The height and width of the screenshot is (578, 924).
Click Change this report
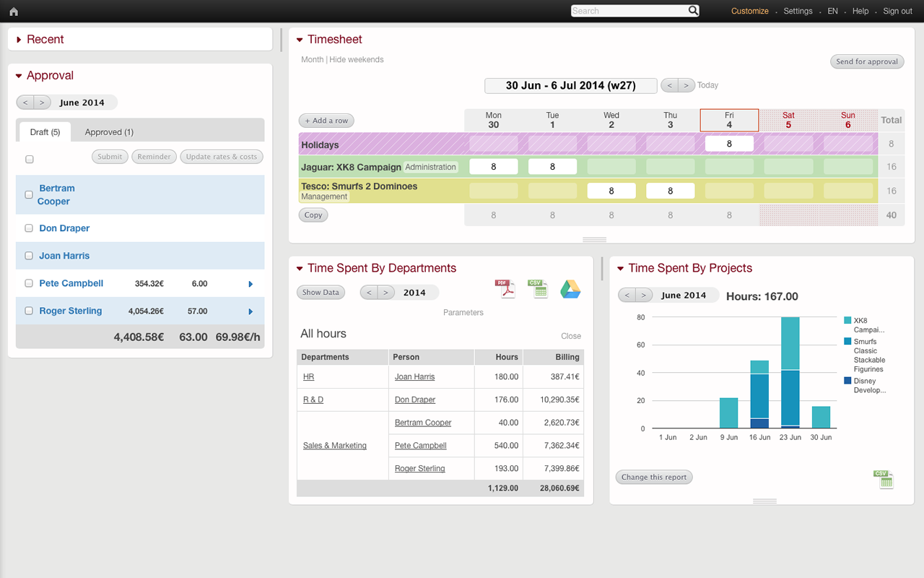pos(653,477)
